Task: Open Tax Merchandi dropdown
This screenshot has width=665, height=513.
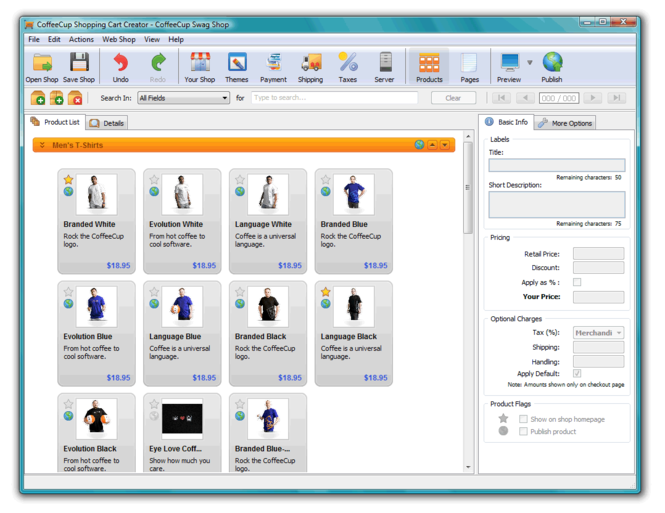Action: [x=598, y=333]
